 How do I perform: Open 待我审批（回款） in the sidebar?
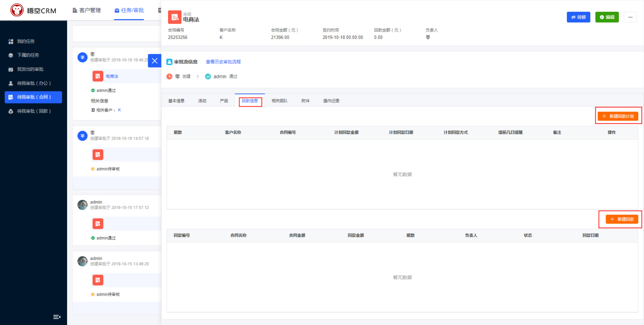click(34, 111)
